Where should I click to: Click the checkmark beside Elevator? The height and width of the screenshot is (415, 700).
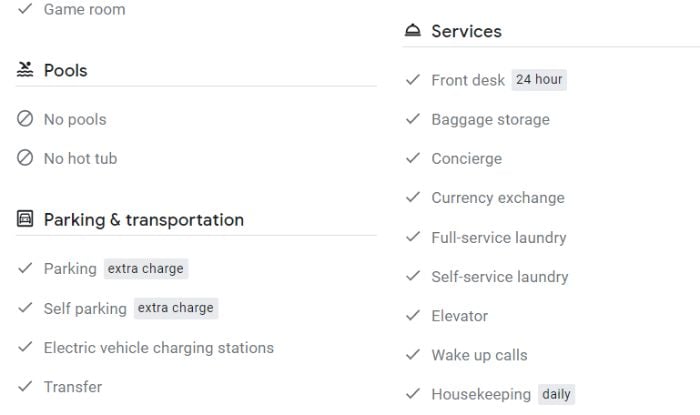(x=413, y=315)
